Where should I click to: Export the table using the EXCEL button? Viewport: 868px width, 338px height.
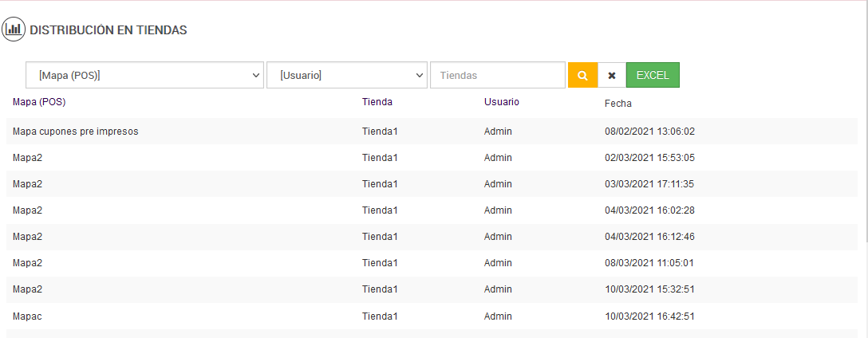point(653,76)
